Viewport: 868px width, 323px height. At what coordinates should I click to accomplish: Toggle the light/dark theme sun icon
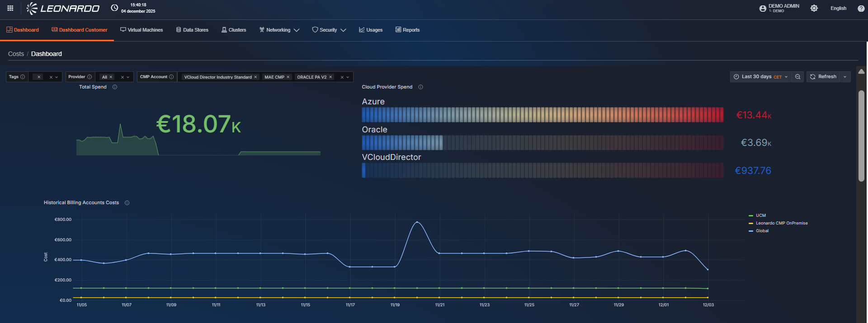click(x=814, y=9)
